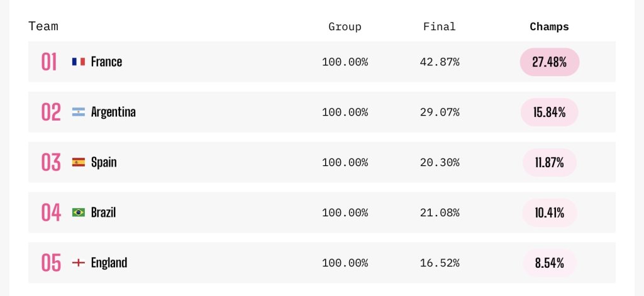Click the Brazil flag icon
The image size is (644, 296).
point(79,212)
